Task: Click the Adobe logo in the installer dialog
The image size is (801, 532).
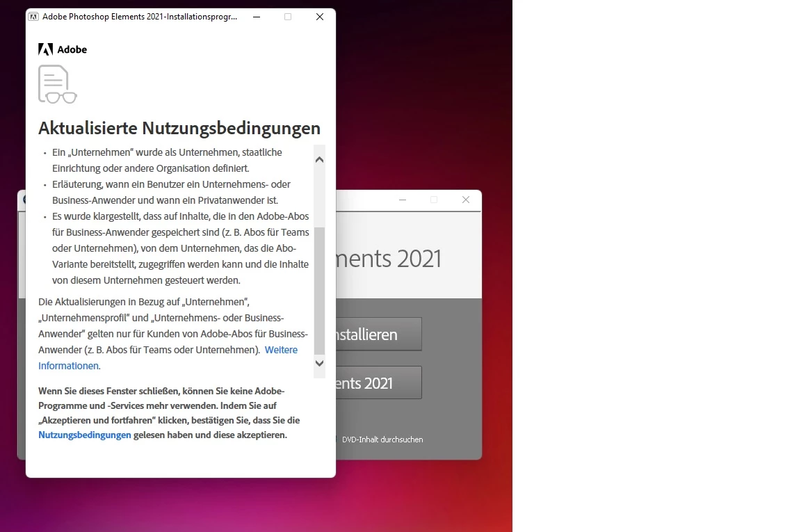Action: point(63,49)
